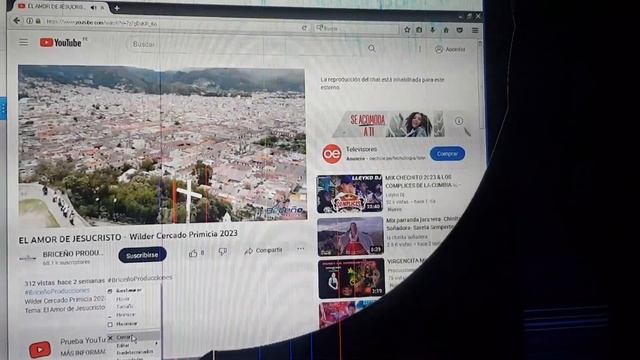
Task: Open the Firefox bookmarks library icon
Action: [x=419, y=30]
